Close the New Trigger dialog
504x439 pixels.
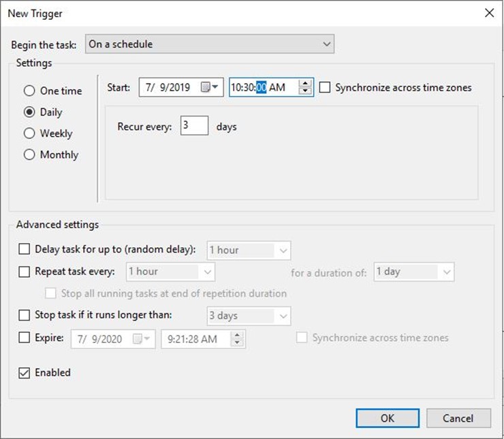(489, 13)
